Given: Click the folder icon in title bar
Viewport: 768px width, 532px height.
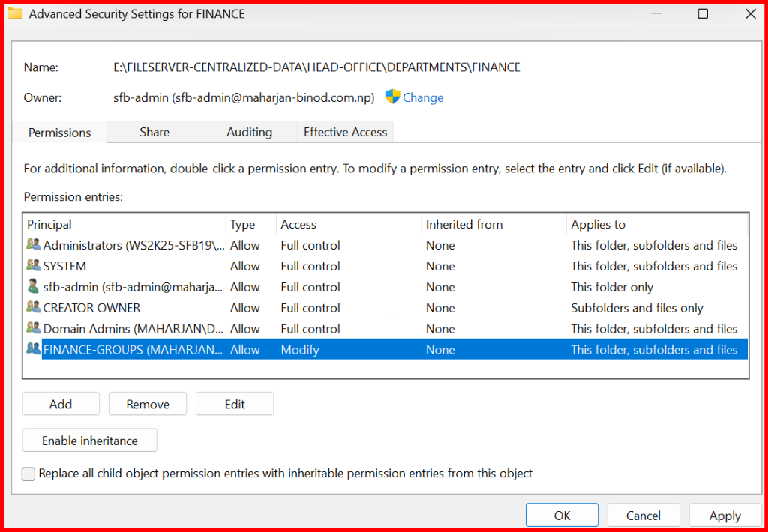Looking at the screenshot, I should click(15, 14).
